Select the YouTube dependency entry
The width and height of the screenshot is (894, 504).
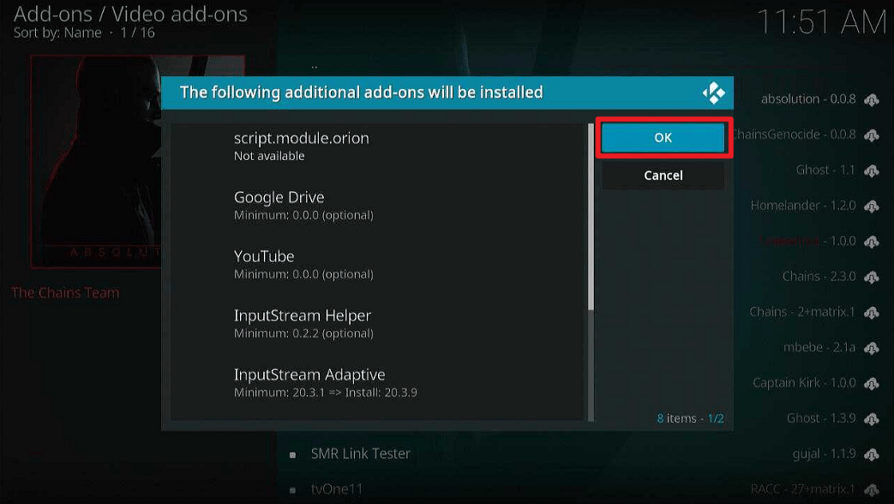coord(376,265)
